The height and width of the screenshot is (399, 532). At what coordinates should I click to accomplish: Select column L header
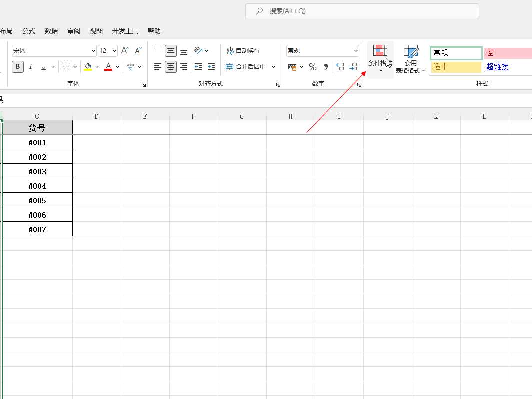point(485,116)
